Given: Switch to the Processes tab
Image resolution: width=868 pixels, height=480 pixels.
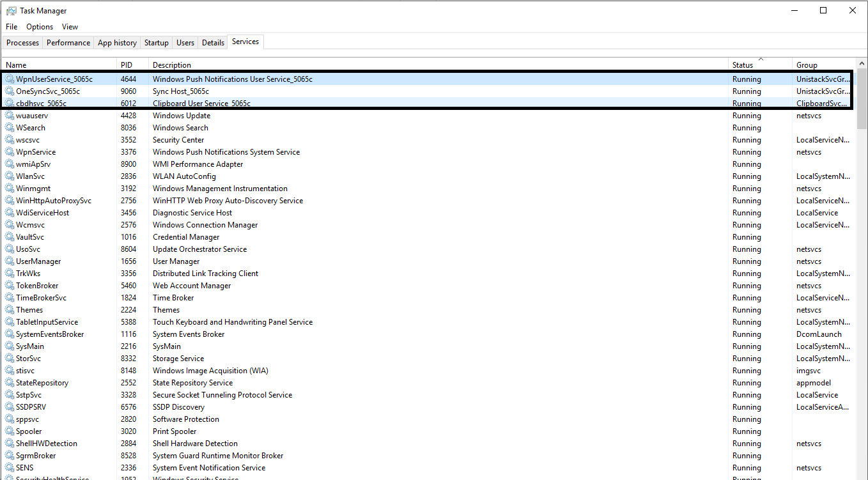Looking at the screenshot, I should point(23,43).
